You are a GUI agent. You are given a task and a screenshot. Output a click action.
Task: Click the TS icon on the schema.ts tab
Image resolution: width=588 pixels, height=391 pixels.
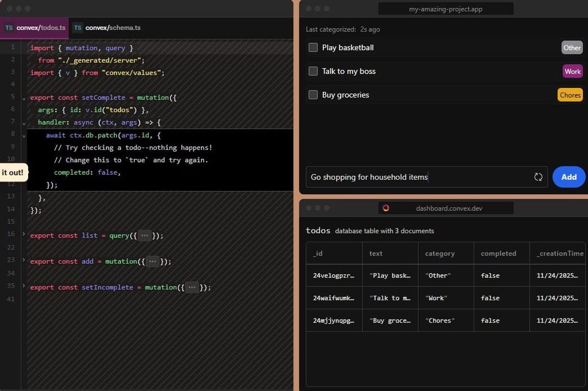pyautogui.click(x=78, y=28)
